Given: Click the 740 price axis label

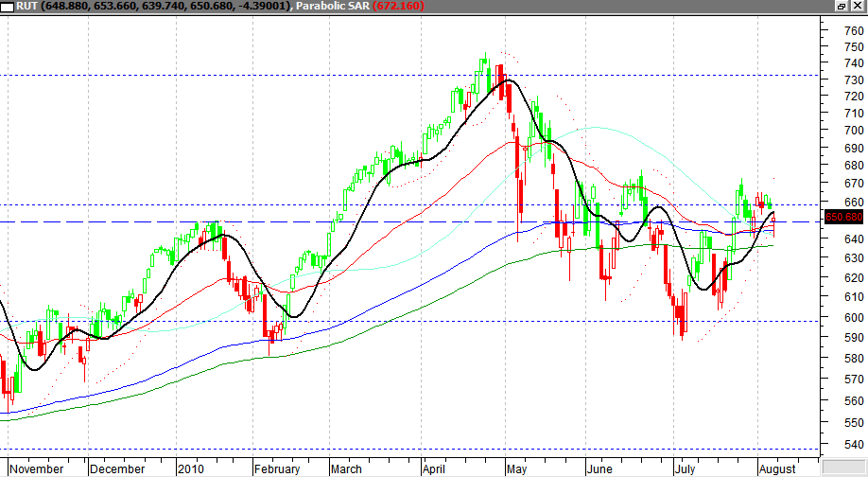Looking at the screenshot, I should coord(854,63).
